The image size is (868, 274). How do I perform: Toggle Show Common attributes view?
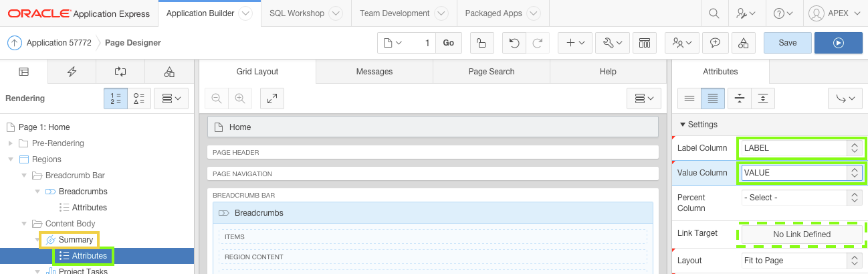pyautogui.click(x=689, y=98)
